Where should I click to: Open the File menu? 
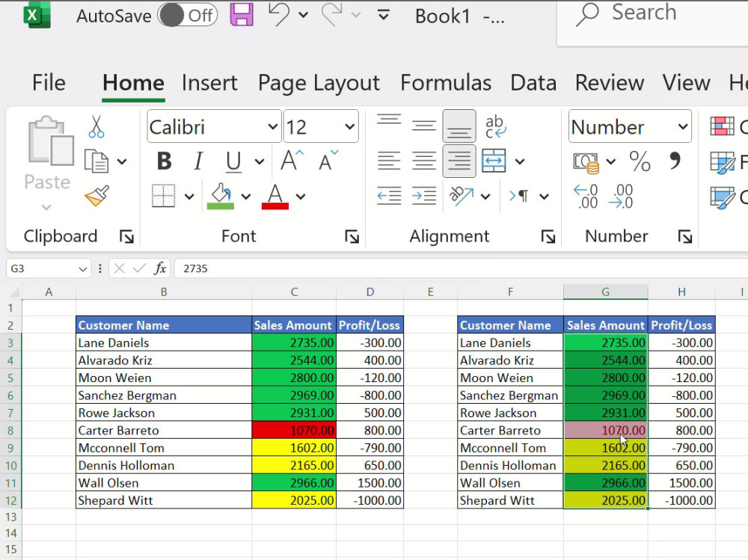48,83
